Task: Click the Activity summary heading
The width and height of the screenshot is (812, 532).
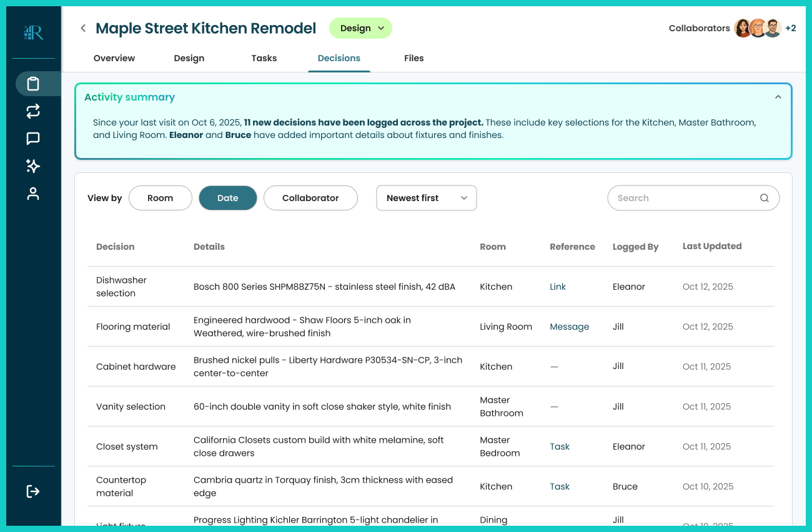Action: pos(129,97)
